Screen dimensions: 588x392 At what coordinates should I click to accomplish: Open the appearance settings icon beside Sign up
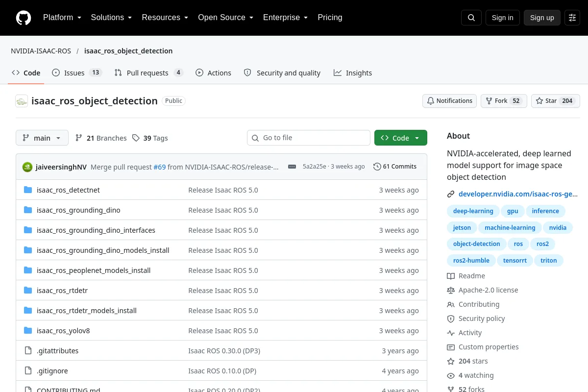pyautogui.click(x=572, y=18)
